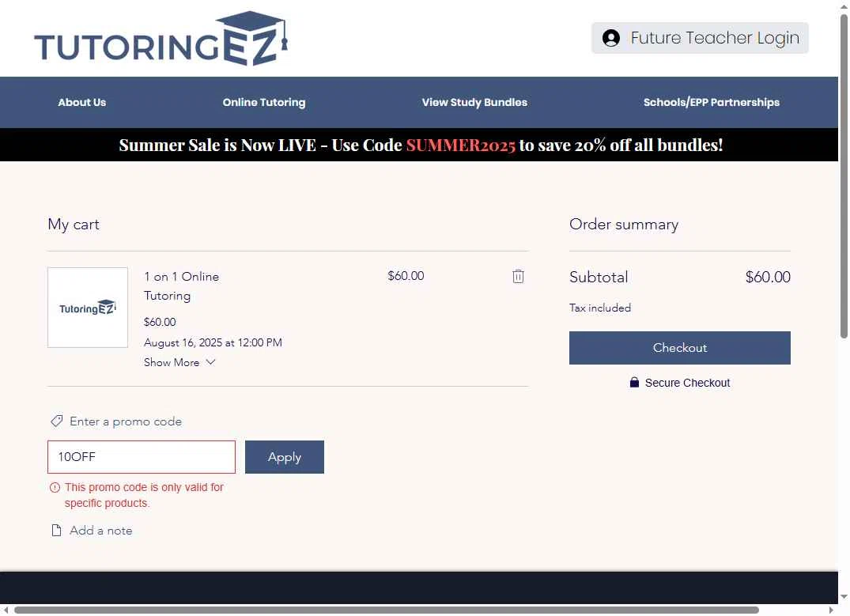Click the scroll down arrow
850x616 pixels.
coord(844,597)
